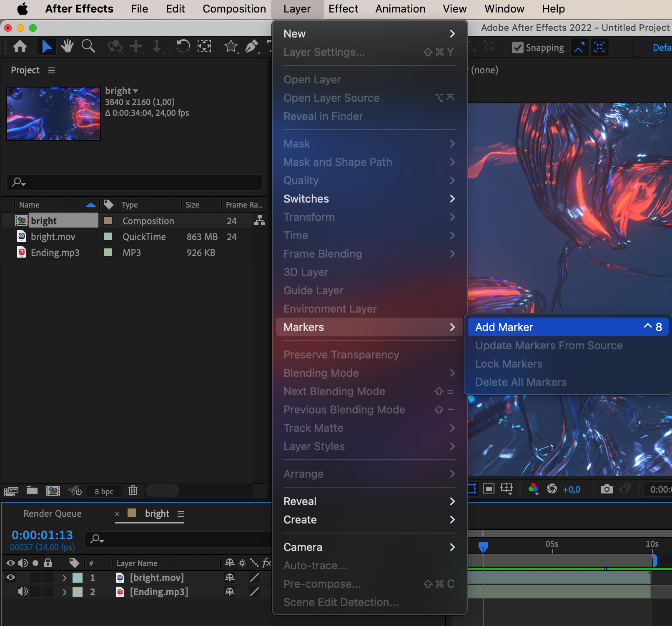Click the current time 0:00:01:13 display
Screen dimensions: 672x626
(x=42, y=535)
